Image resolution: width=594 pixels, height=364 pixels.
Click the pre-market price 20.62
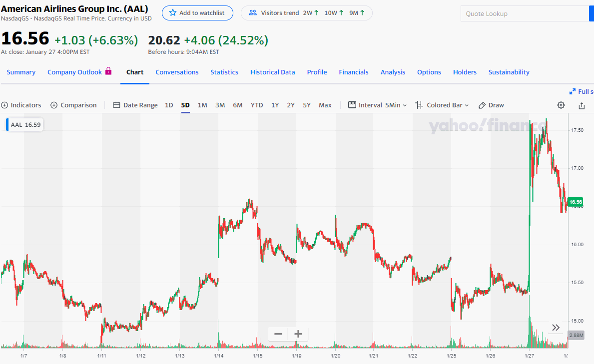coord(164,40)
